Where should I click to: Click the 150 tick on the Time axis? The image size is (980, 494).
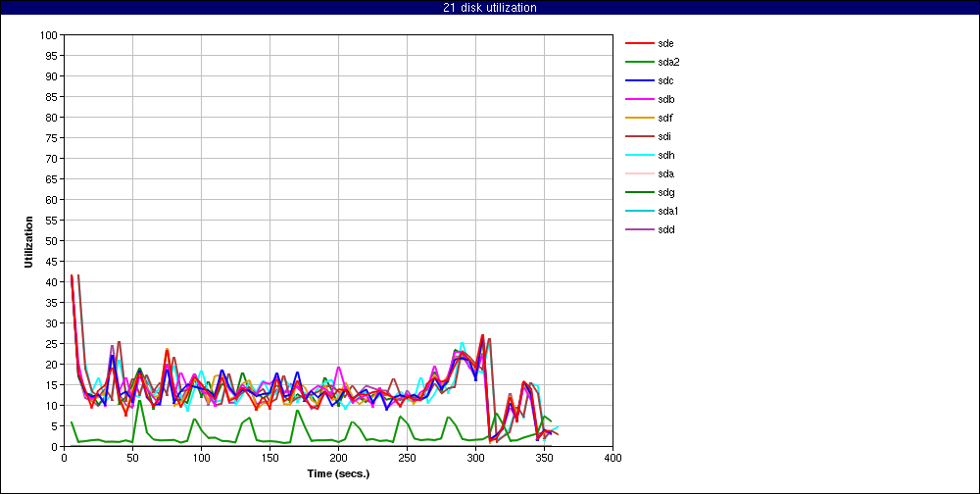pyautogui.click(x=269, y=458)
